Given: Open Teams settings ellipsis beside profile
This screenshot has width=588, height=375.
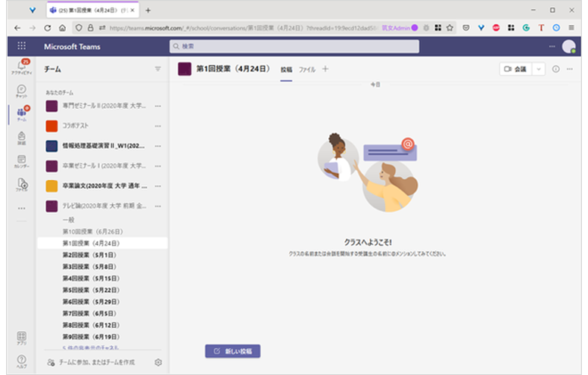Looking at the screenshot, I should coord(552,46).
